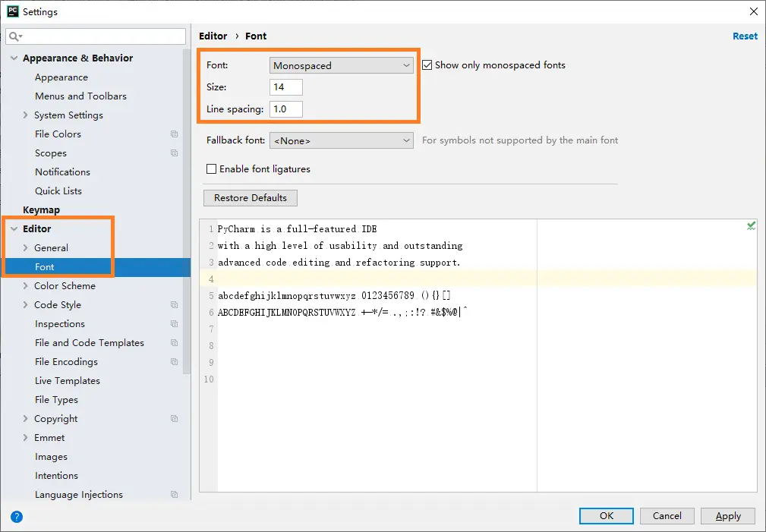Click the Cancel button
This screenshot has height=532, width=766.
pyautogui.click(x=667, y=516)
